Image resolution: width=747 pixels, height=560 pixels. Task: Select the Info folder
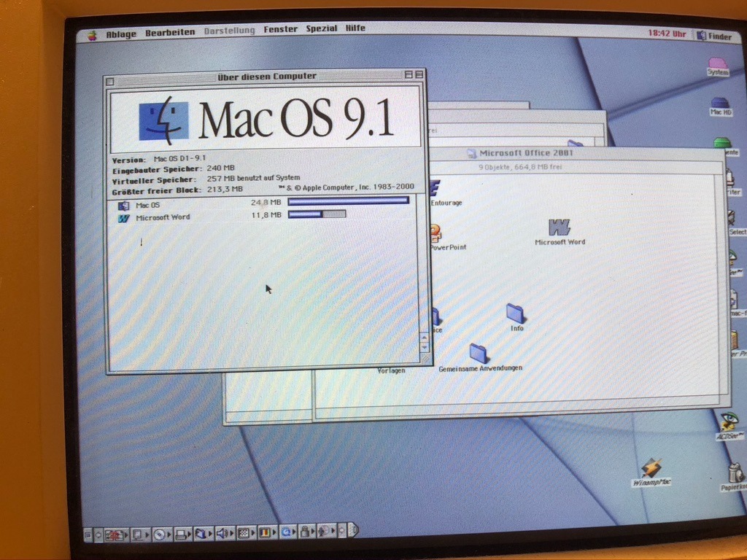[515, 314]
